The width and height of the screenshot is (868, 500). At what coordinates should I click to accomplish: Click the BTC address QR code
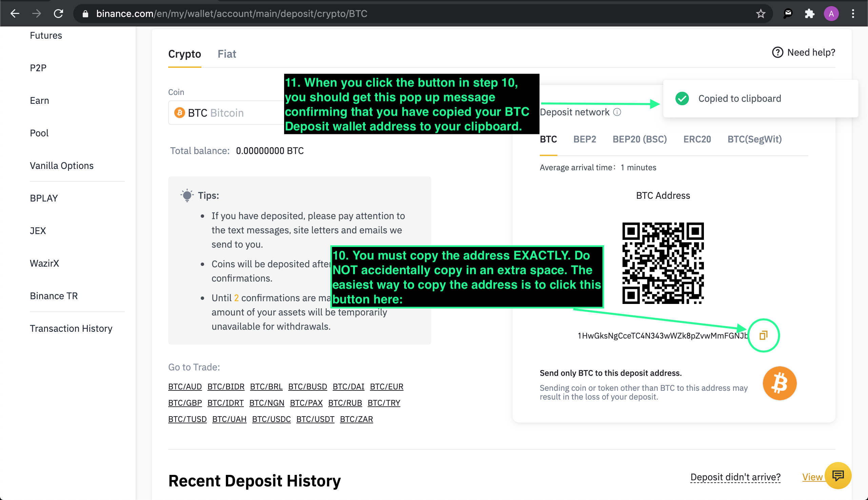(663, 263)
